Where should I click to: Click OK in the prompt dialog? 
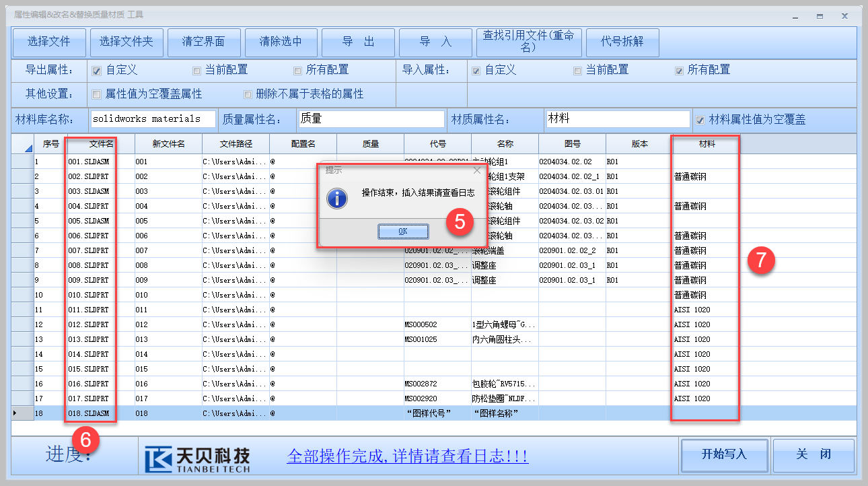click(x=403, y=232)
